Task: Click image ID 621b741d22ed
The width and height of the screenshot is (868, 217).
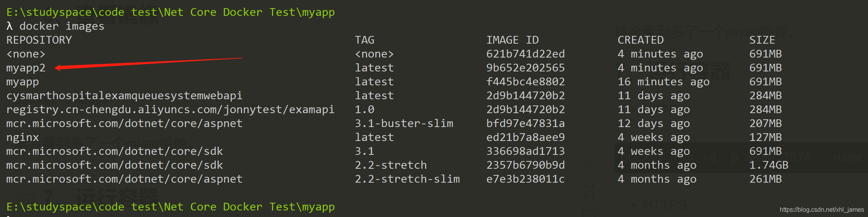Action: click(x=525, y=54)
